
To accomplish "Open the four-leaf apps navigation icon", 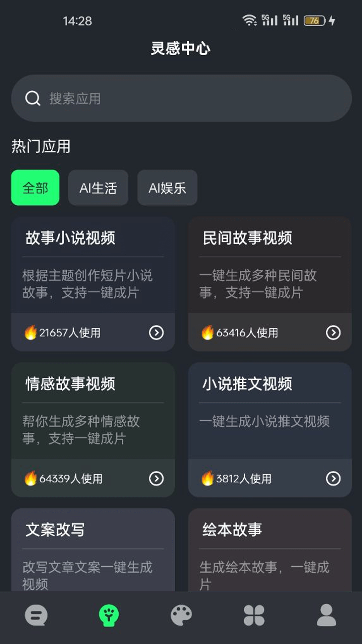I will 254,615.
